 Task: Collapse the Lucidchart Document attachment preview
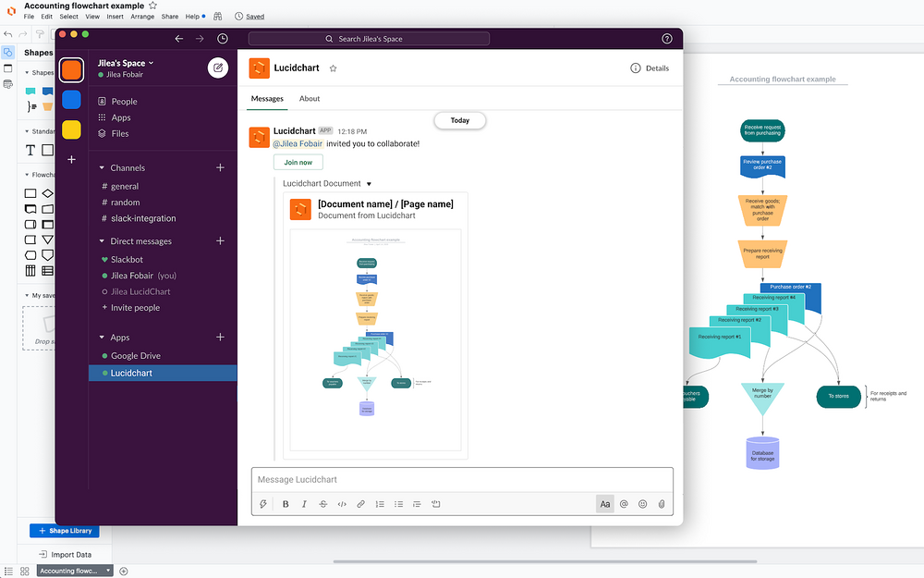point(369,184)
